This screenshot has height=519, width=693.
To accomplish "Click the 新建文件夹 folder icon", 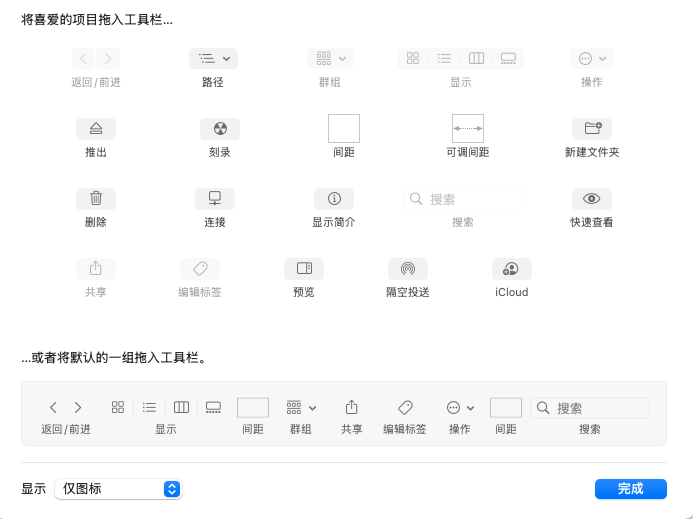I will pos(591,128).
